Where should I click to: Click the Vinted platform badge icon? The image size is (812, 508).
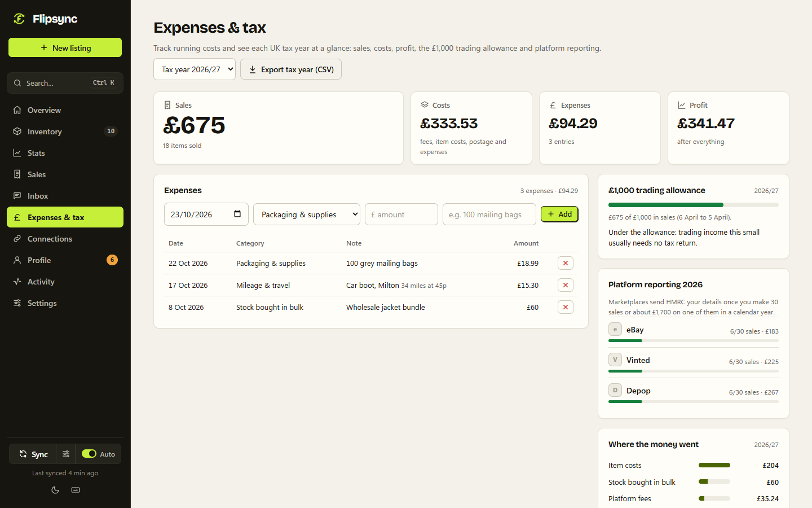615,360
